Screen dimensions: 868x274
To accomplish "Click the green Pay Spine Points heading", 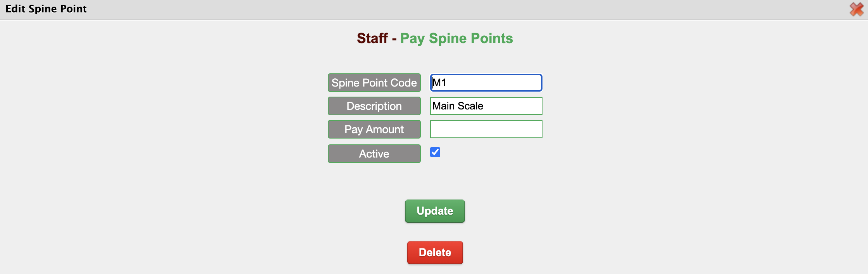I will pyautogui.click(x=456, y=38).
